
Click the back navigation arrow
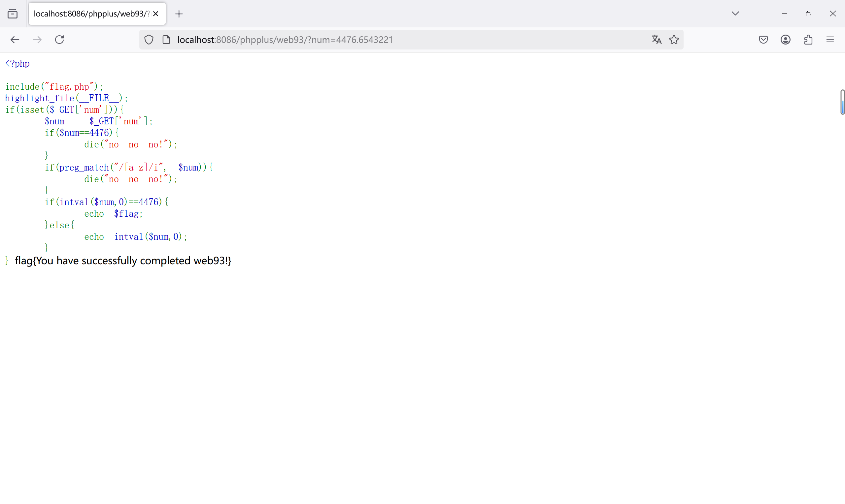tap(15, 40)
